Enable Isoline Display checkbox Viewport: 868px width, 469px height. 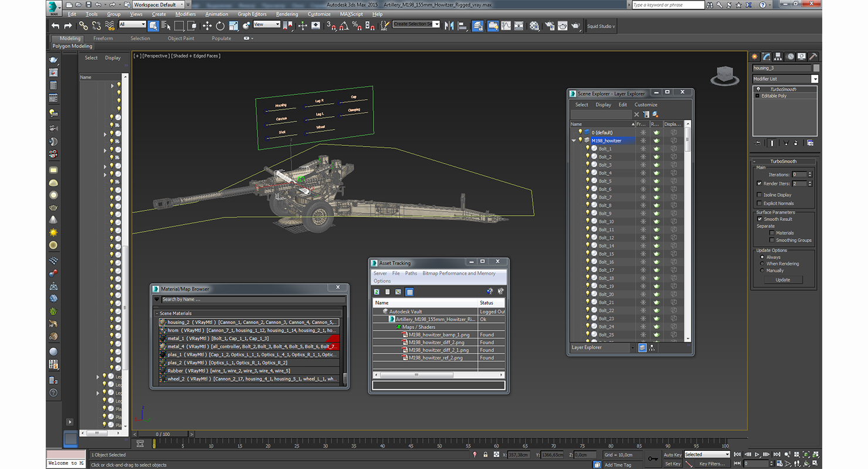(x=759, y=195)
